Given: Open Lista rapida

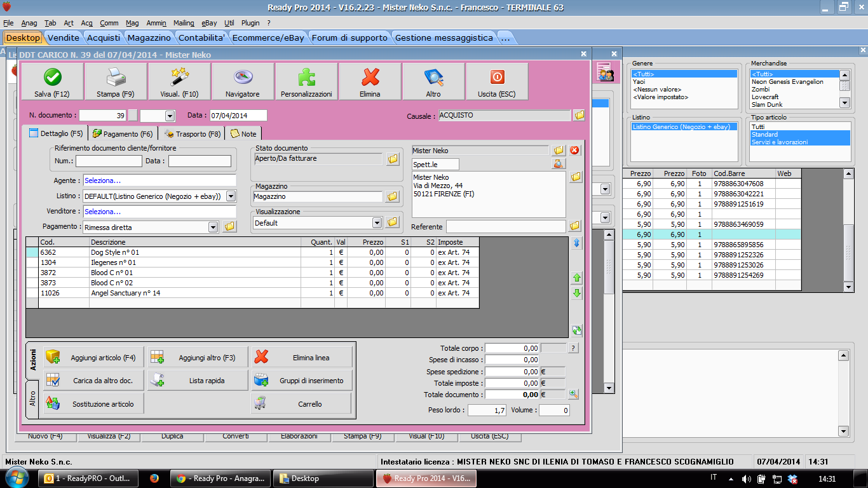Looking at the screenshot, I should (x=198, y=381).
